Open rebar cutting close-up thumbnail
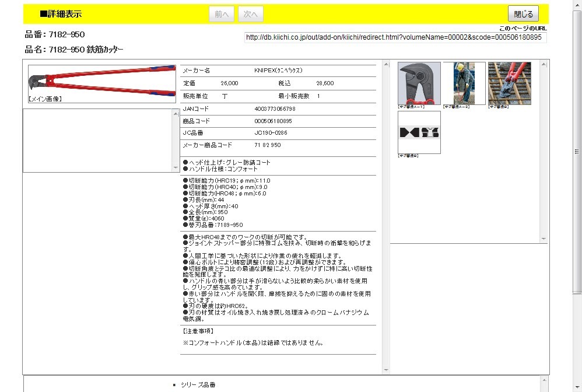The image size is (582, 392). (x=510, y=83)
